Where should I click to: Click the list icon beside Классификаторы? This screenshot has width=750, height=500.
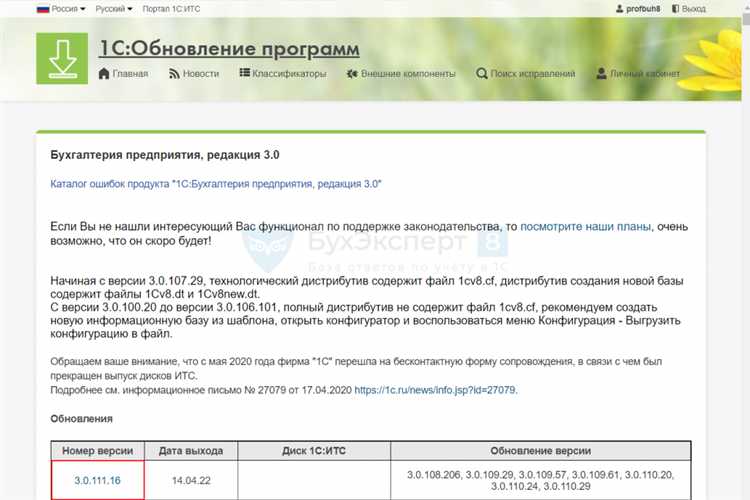click(244, 73)
